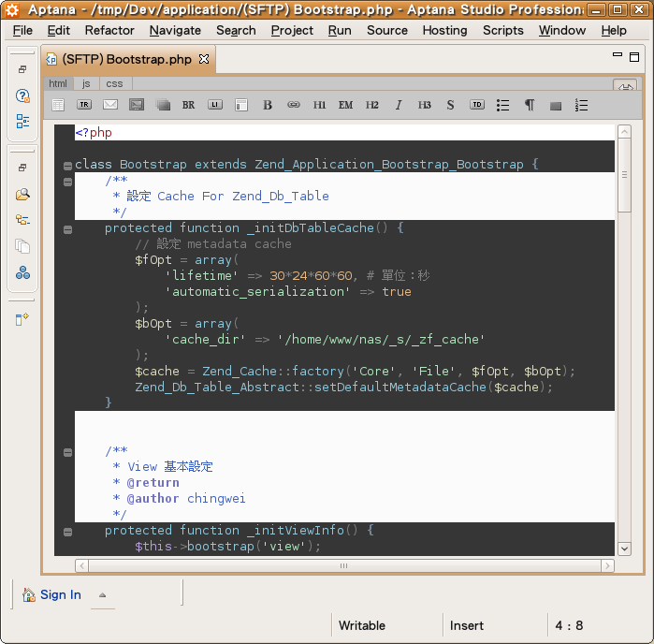Click the Writable status bar field
Image resolution: width=654 pixels, height=644 pixels.
[362, 625]
